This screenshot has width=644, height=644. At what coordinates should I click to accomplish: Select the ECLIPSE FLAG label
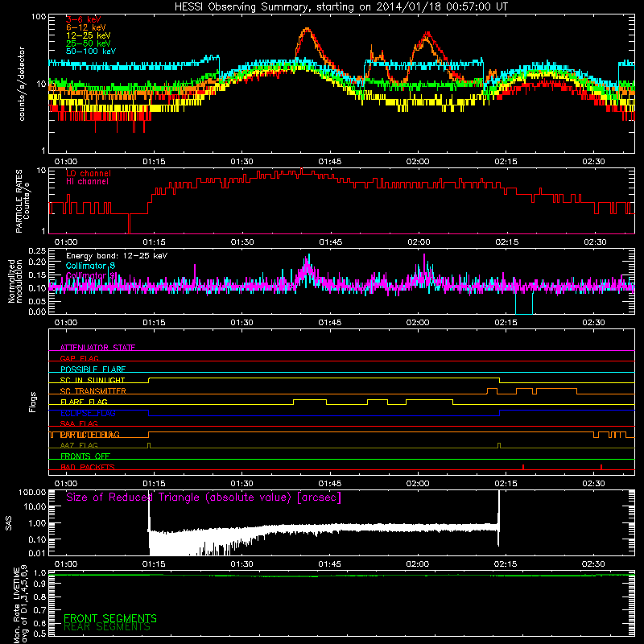click(x=88, y=413)
